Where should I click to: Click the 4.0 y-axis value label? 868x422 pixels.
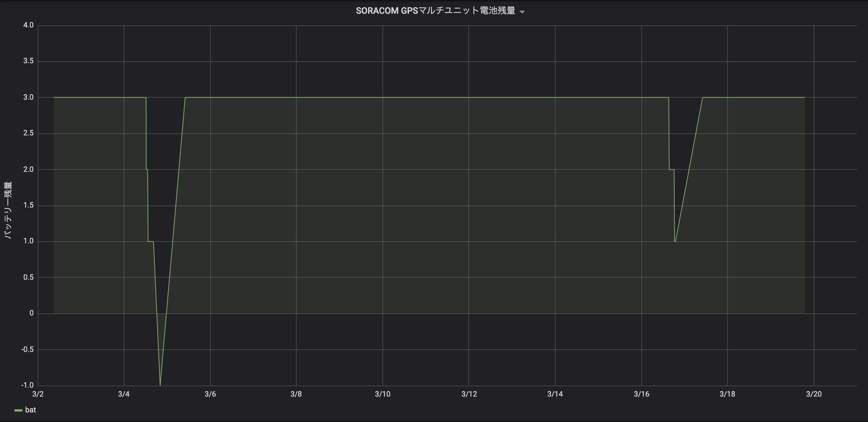click(28, 25)
